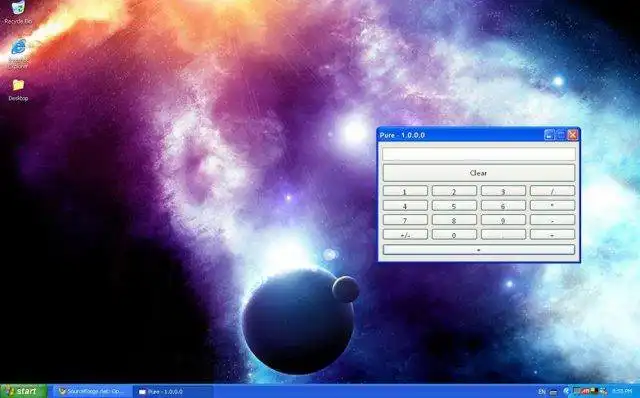
Task: Click the divide (/) button
Action: [x=552, y=191]
